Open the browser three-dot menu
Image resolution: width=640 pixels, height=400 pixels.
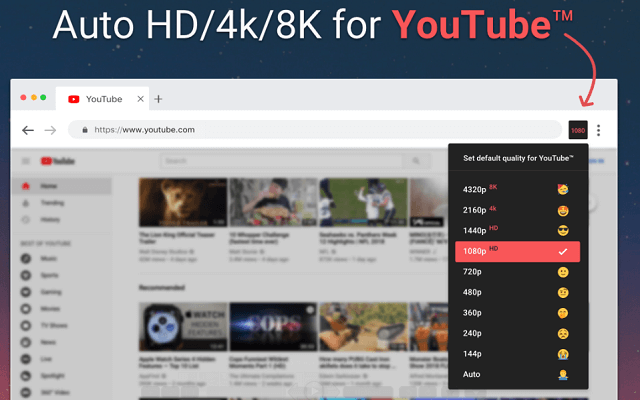tap(598, 130)
